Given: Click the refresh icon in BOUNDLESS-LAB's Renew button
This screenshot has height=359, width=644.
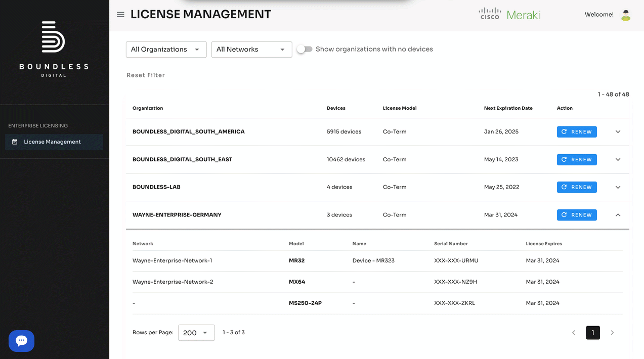Looking at the screenshot, I should (565, 187).
